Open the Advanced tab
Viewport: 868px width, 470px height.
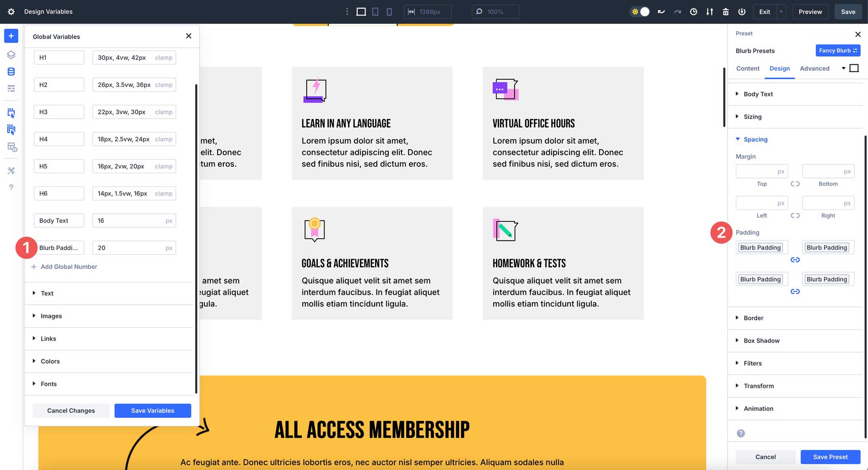(x=815, y=69)
